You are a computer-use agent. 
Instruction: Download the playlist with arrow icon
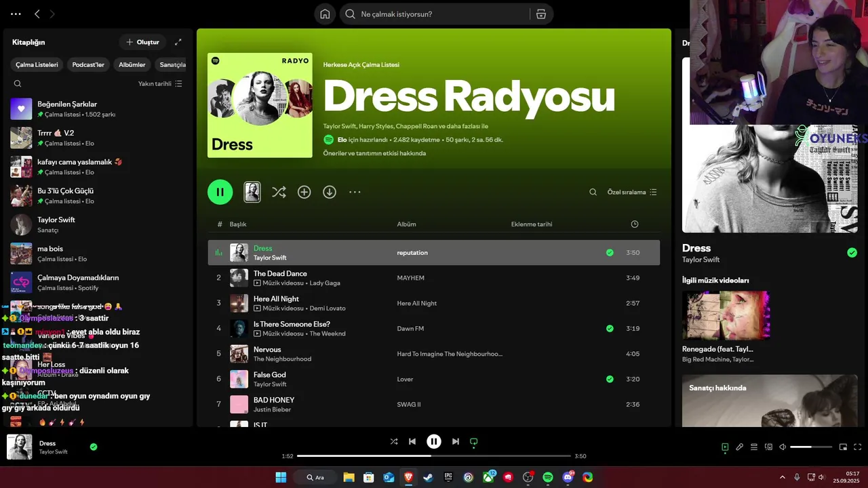pyautogui.click(x=330, y=192)
